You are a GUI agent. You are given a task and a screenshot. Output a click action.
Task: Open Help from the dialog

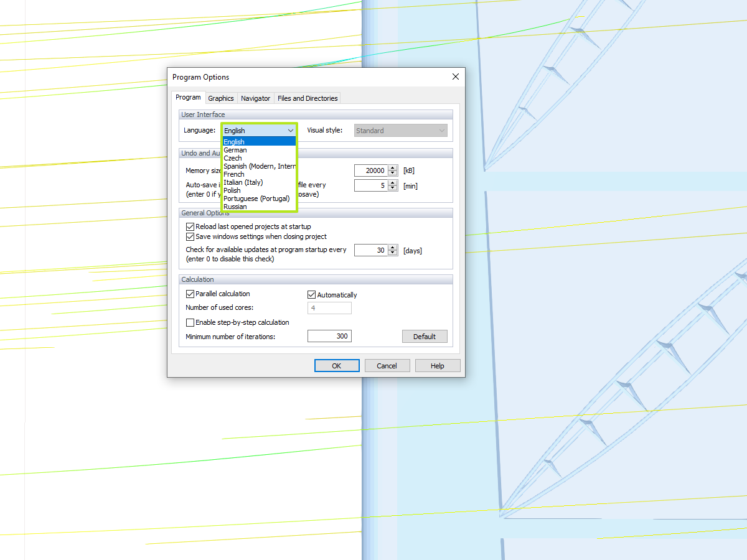coord(438,365)
